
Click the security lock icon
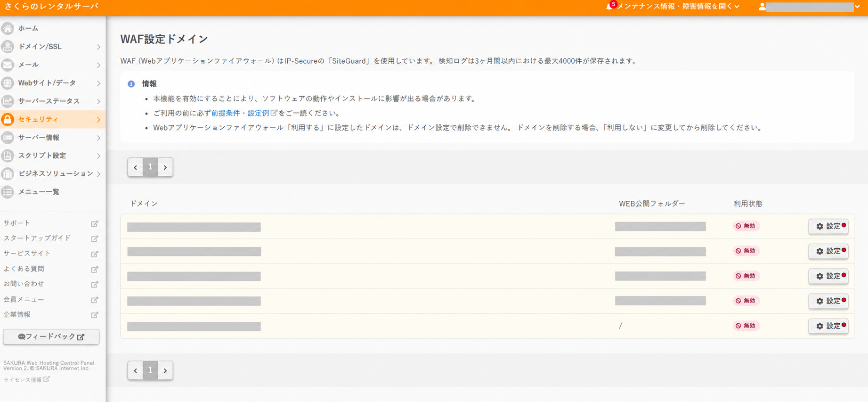coord(8,119)
